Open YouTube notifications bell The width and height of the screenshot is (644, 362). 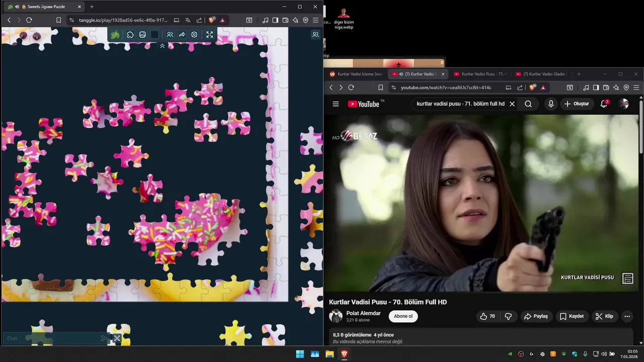[x=604, y=104]
